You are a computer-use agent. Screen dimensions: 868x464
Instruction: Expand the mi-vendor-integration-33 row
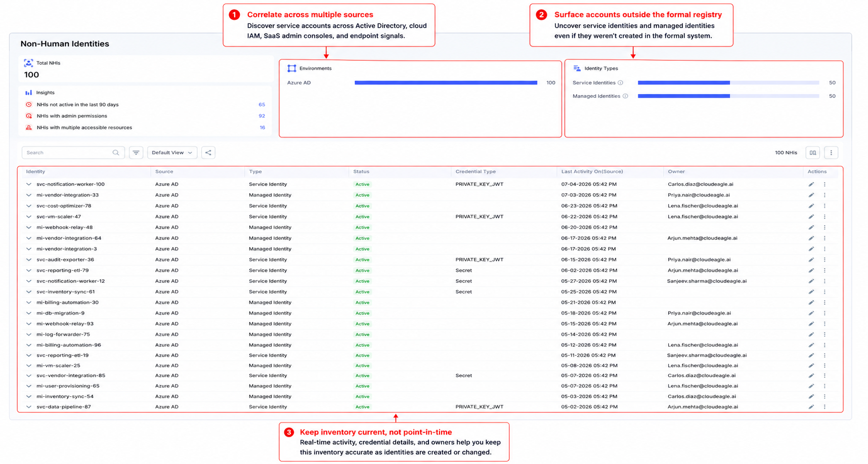29,195
